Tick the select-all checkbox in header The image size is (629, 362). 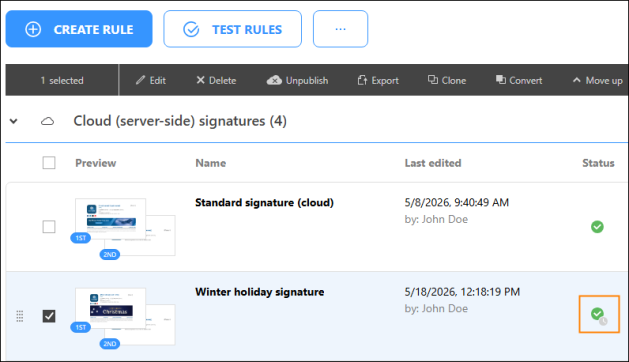point(49,163)
